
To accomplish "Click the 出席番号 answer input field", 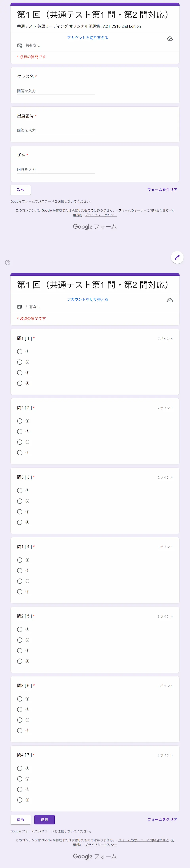I will point(56,130).
